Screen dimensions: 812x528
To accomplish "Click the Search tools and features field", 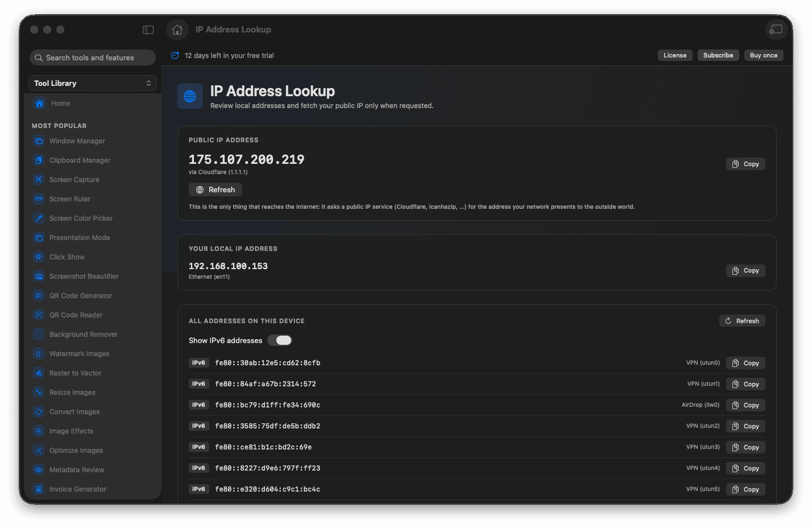I will coord(93,57).
